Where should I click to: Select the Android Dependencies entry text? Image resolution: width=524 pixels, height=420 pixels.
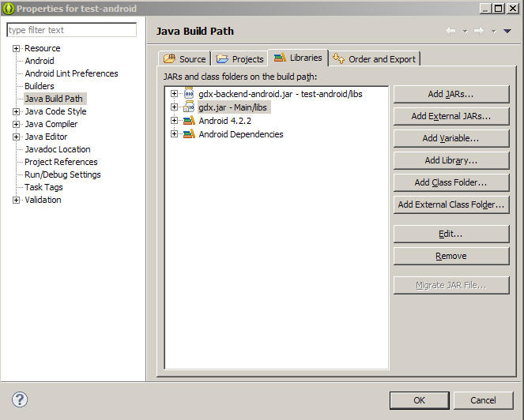(241, 134)
